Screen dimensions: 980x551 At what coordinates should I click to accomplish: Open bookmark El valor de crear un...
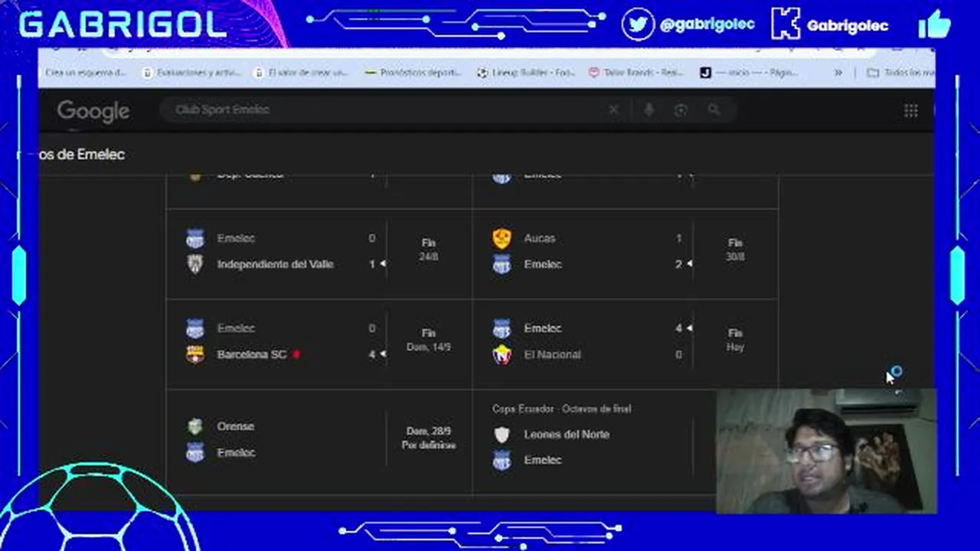(x=300, y=73)
